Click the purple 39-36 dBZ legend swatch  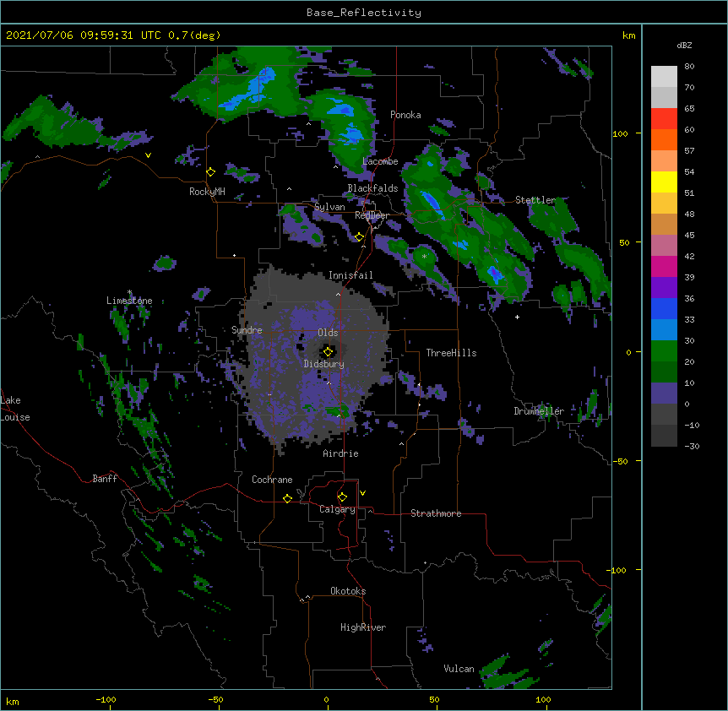click(664, 288)
